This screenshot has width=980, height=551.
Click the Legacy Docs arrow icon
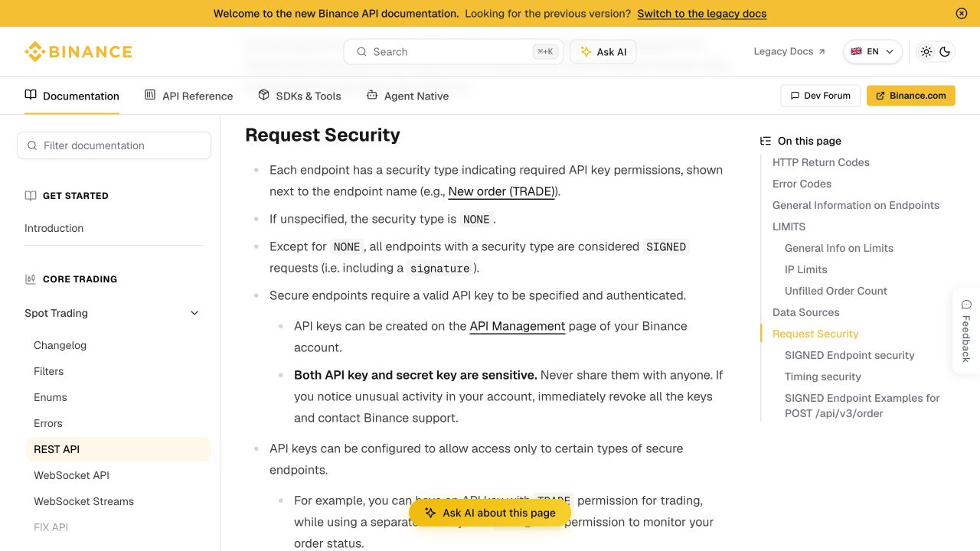[822, 52]
